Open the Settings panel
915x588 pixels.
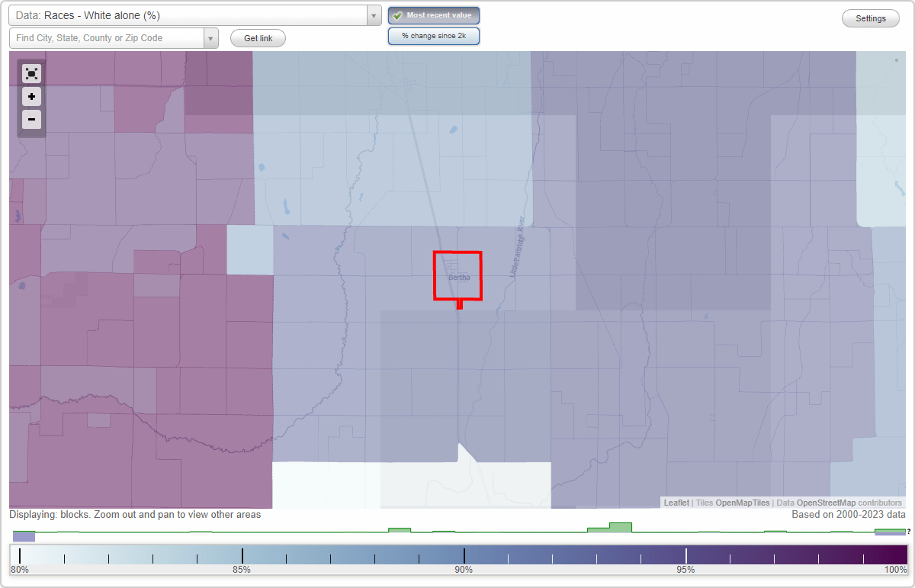click(x=870, y=18)
